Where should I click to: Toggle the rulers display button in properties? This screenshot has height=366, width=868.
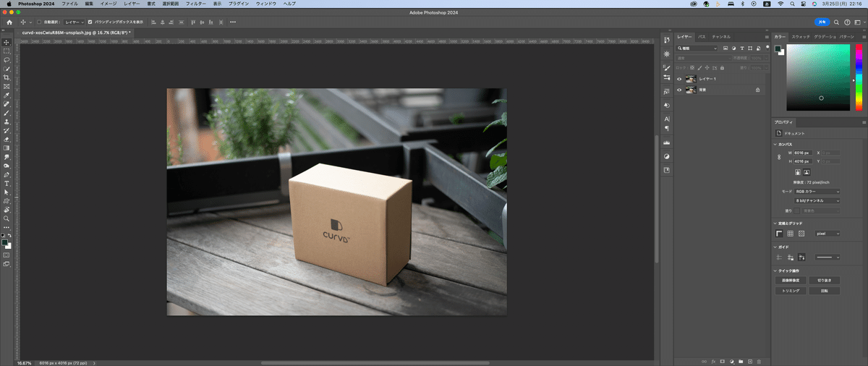(779, 234)
